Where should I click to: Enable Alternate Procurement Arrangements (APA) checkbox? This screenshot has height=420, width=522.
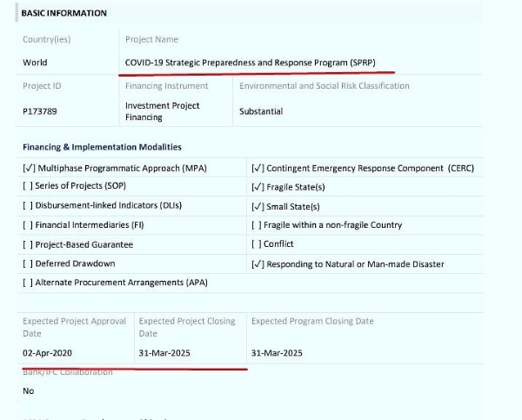click(27, 283)
